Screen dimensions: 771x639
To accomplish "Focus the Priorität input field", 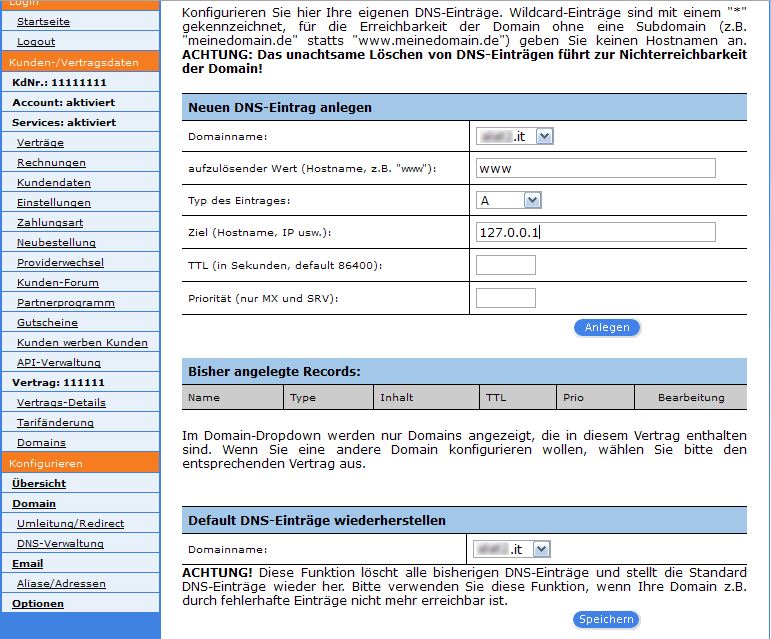I will tap(505, 298).
